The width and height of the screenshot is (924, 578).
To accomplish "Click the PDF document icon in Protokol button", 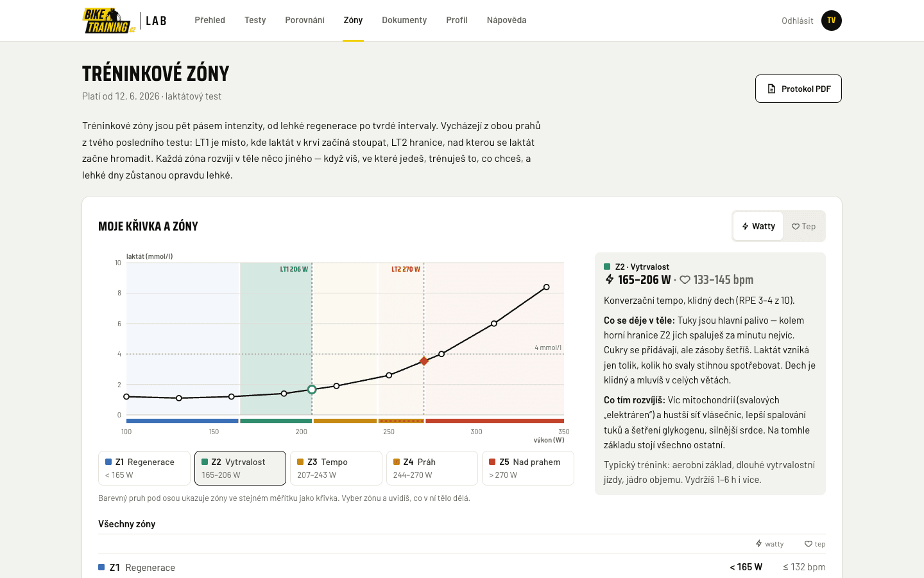I will [772, 89].
